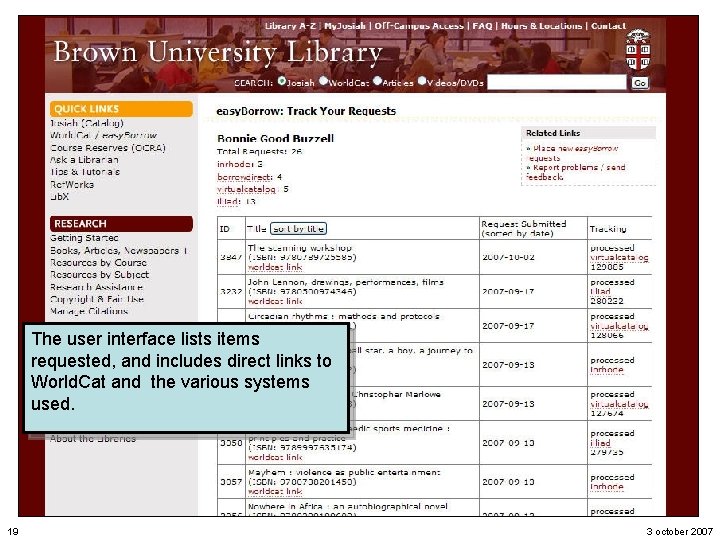Image resolution: width=720 pixels, height=540 pixels.
Task: Open Research Assistance link
Action: (x=96, y=287)
